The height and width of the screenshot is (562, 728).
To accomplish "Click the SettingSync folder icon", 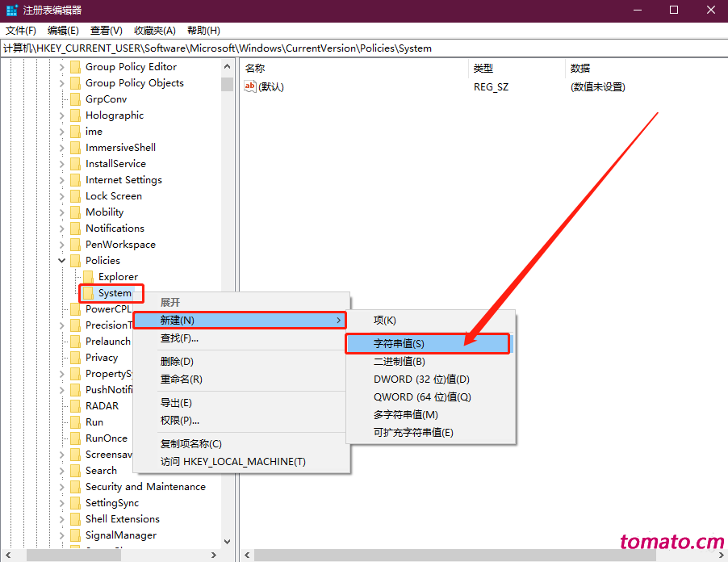I will pyautogui.click(x=75, y=503).
